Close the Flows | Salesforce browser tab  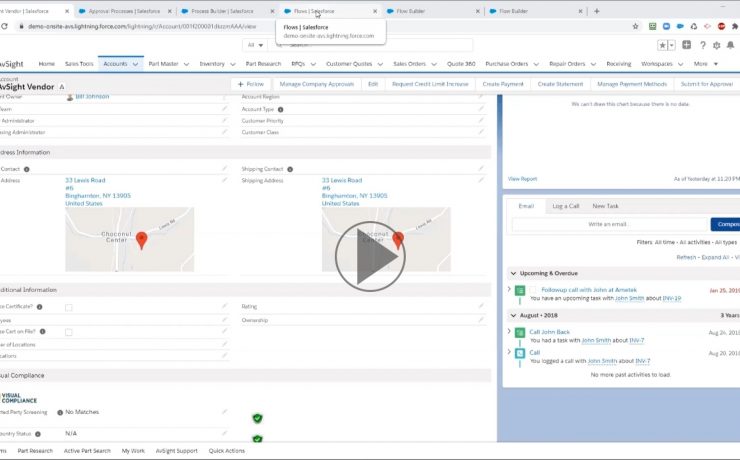tap(375, 11)
